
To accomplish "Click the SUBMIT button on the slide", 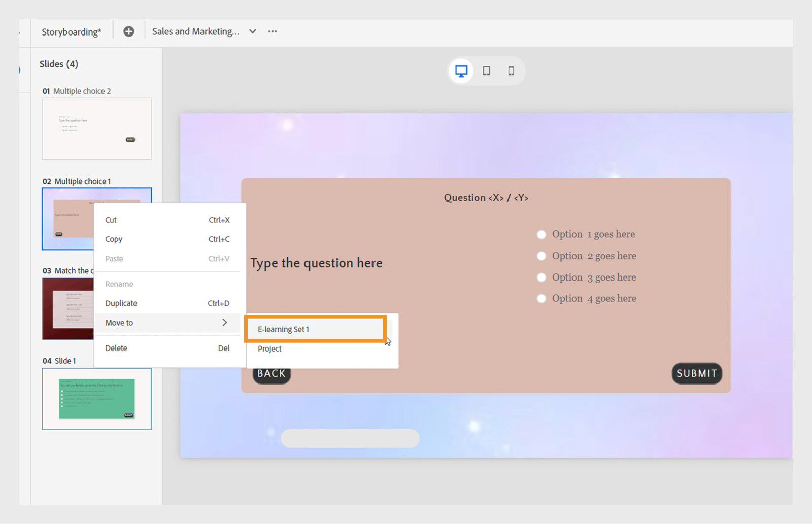I will (696, 373).
